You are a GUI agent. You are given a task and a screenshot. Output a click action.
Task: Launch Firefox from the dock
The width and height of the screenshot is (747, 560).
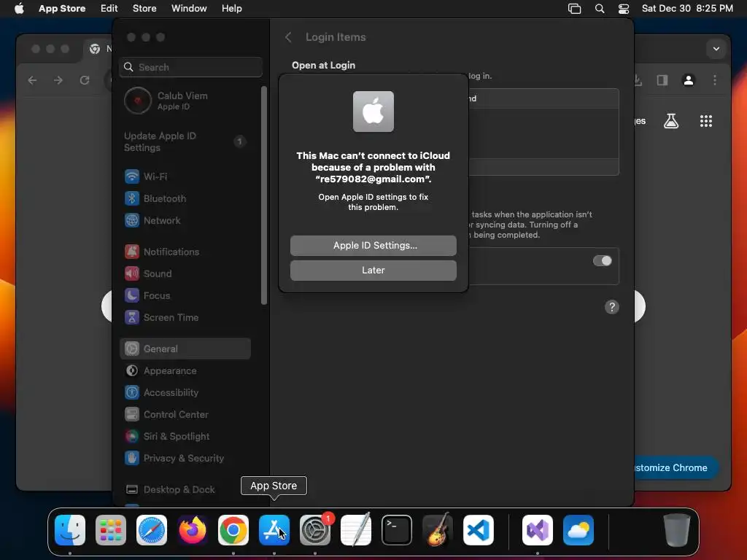coord(193,530)
